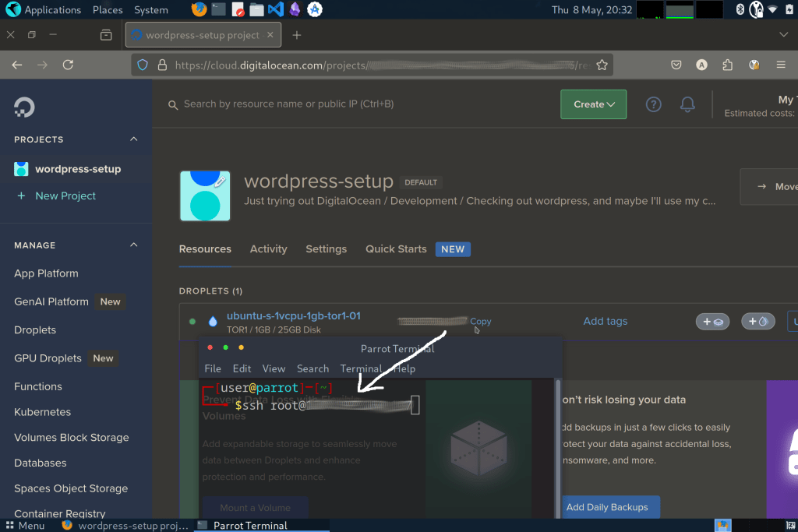Click the Bluetooth tray icon
The height and width of the screenshot is (532, 798).
coord(740,9)
